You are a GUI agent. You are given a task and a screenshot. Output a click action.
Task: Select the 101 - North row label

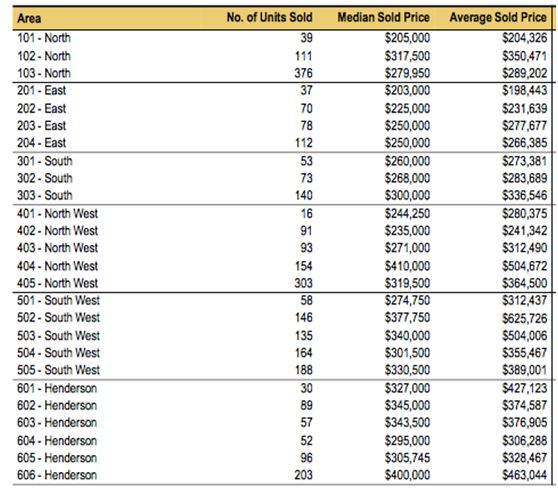(x=44, y=38)
